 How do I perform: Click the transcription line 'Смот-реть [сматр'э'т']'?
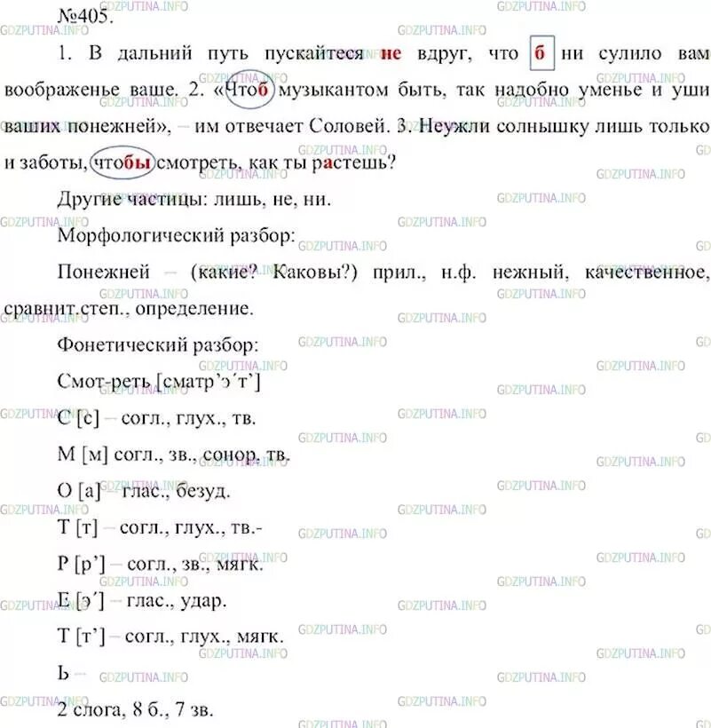pos(159,382)
